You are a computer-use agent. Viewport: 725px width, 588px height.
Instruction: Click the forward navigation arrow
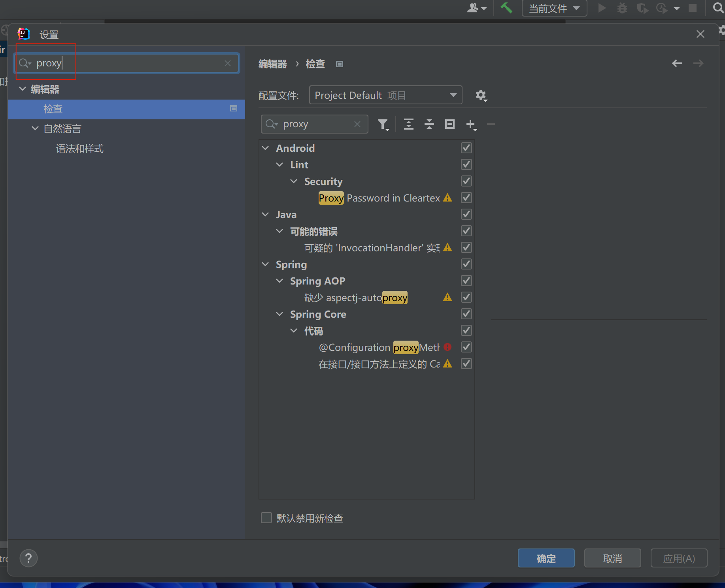(x=699, y=63)
